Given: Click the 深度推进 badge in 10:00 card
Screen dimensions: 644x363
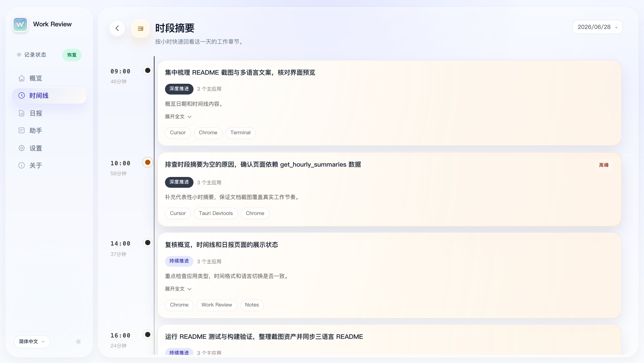Looking at the screenshot, I should [x=179, y=182].
